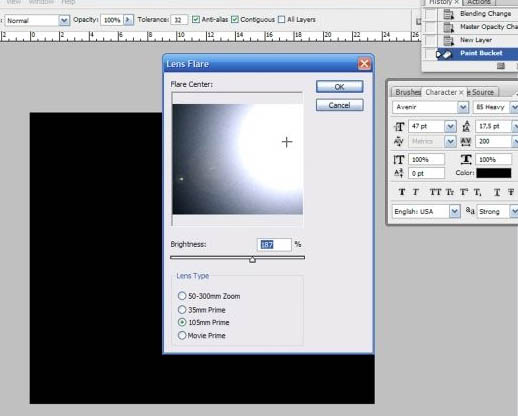Viewport: 518px width, 416px height.
Task: Close the Lens Flare dialog with X
Action: coord(364,64)
